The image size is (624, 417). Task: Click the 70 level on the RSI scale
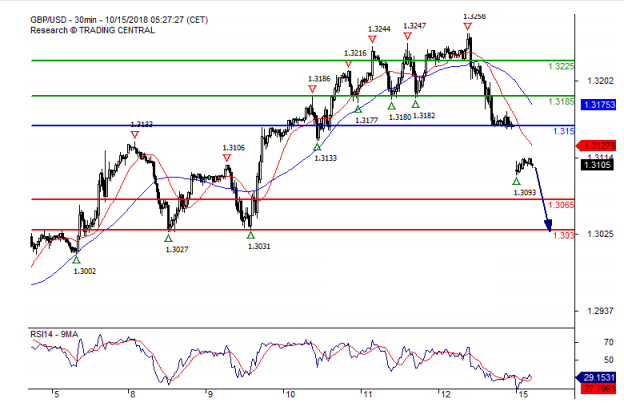tap(606, 341)
